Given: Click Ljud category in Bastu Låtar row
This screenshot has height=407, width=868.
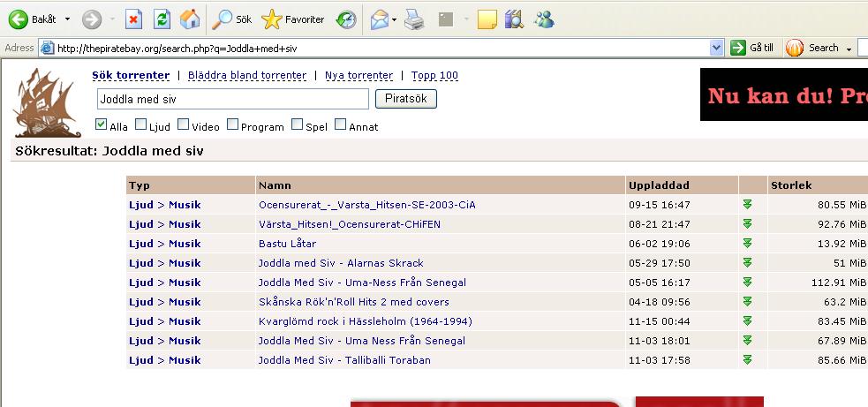Looking at the screenshot, I should point(141,244).
